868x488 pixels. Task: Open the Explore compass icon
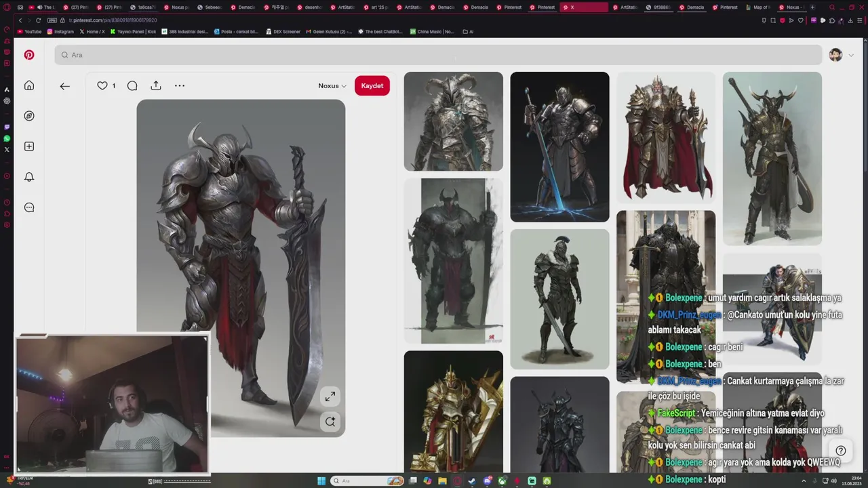(x=29, y=116)
